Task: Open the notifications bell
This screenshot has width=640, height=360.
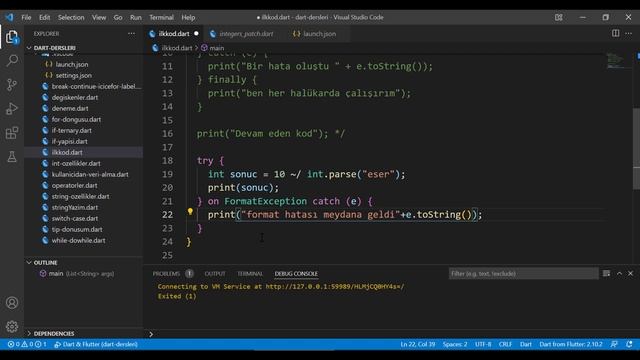Action: point(629,344)
